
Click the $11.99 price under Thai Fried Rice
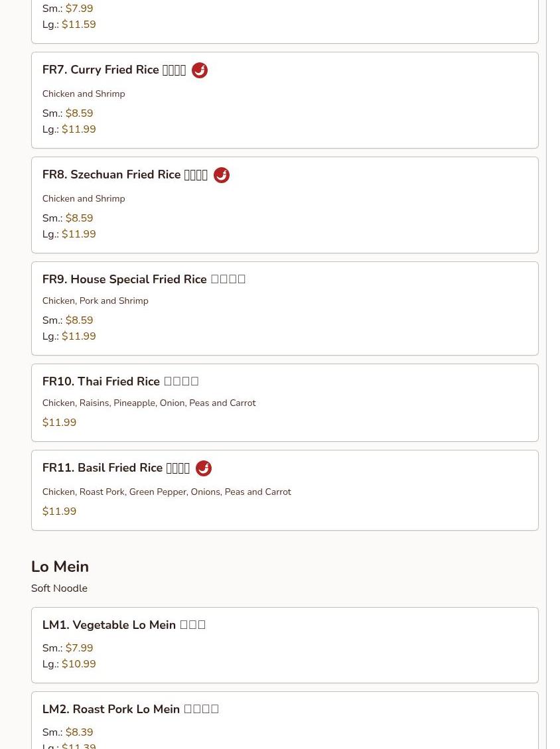[59, 423]
